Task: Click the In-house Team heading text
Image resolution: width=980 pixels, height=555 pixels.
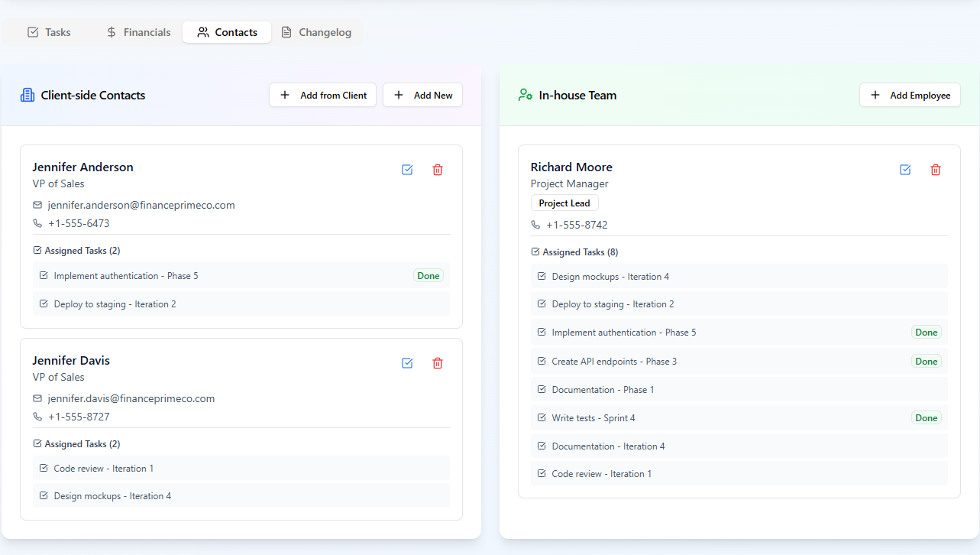Action: tap(578, 96)
